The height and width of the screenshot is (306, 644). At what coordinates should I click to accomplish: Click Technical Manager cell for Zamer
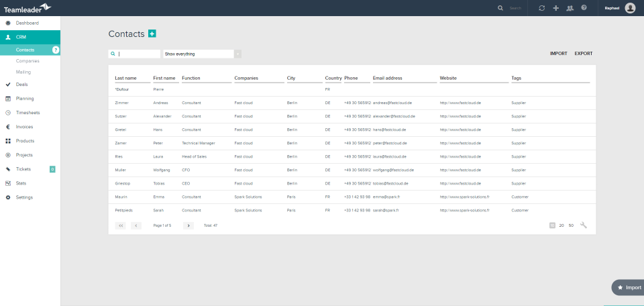point(199,144)
